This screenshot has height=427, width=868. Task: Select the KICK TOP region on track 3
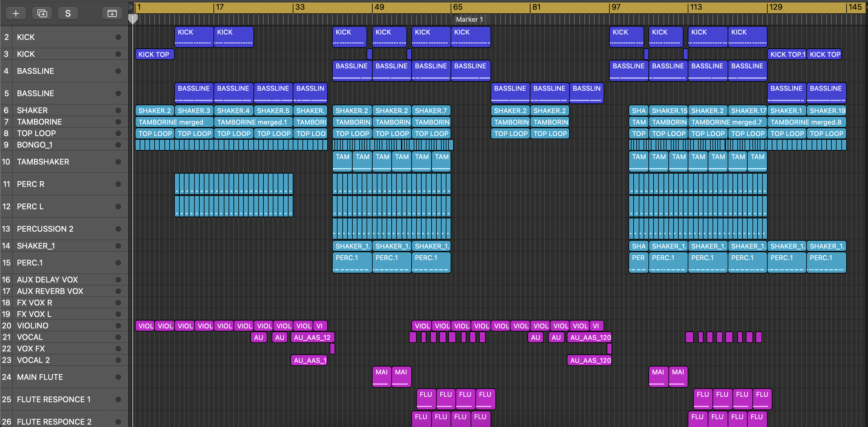click(154, 54)
